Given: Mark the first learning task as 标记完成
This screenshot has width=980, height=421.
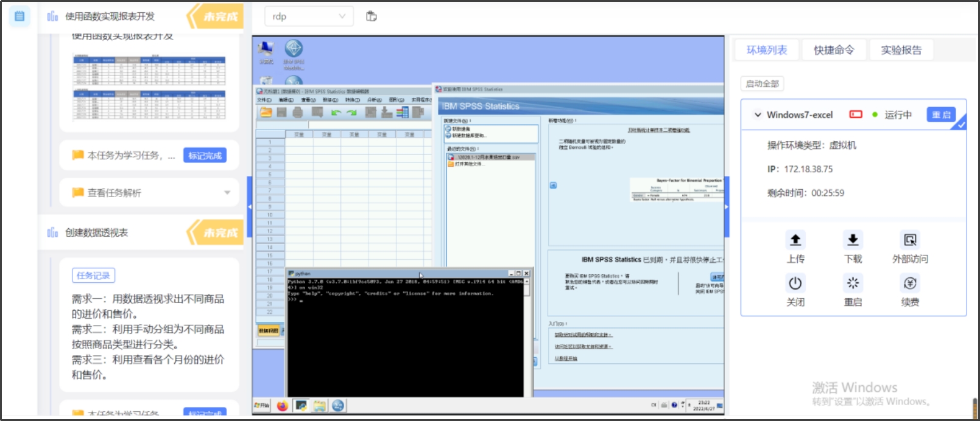Looking at the screenshot, I should pos(205,156).
